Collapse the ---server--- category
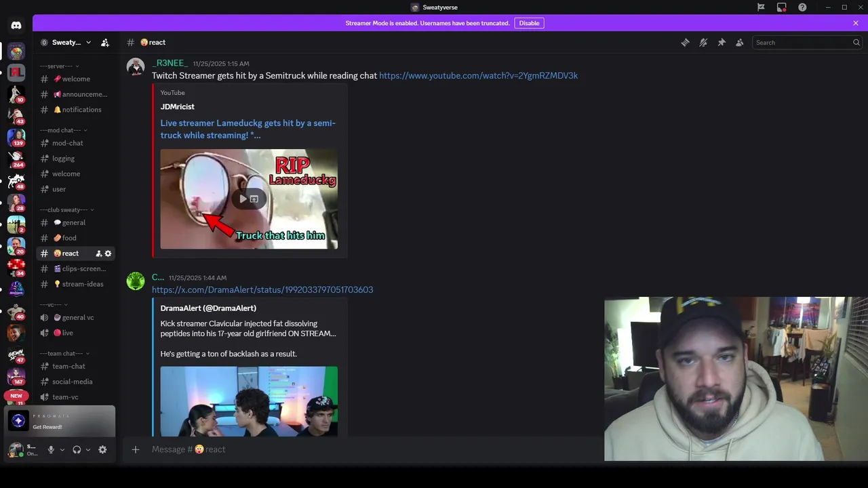 point(60,66)
